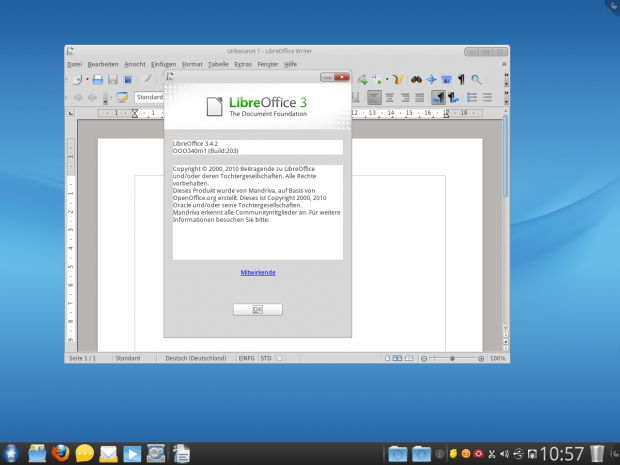Close the document with menu bar X
This screenshot has width=620, height=465.
coord(504,64)
